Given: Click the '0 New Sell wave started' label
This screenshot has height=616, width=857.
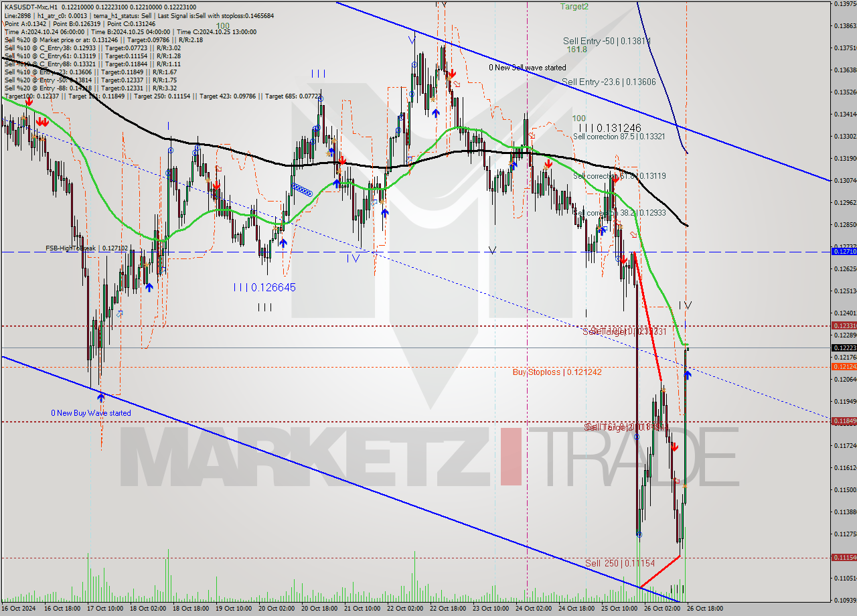Looking at the screenshot, I should pyautogui.click(x=528, y=68).
